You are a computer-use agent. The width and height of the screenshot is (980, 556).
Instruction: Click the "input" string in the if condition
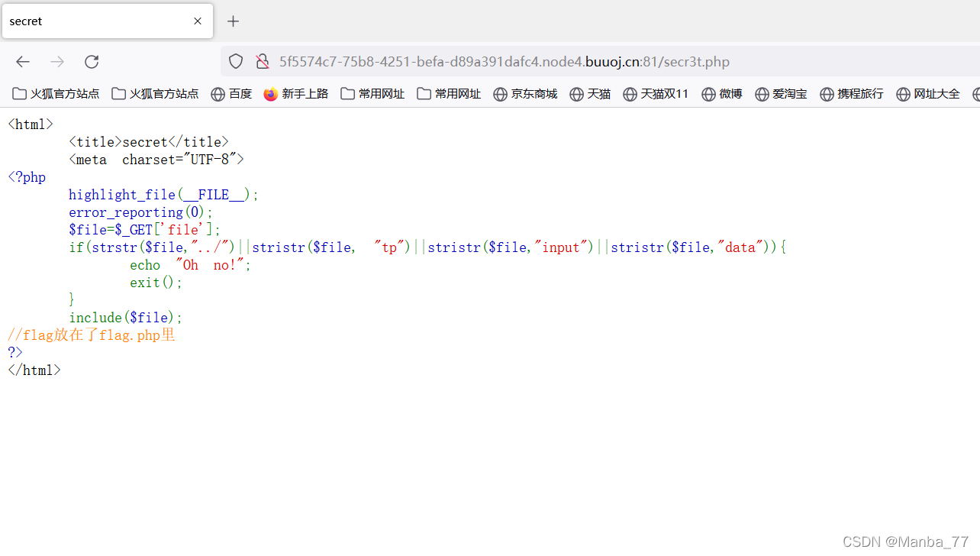[x=564, y=247]
